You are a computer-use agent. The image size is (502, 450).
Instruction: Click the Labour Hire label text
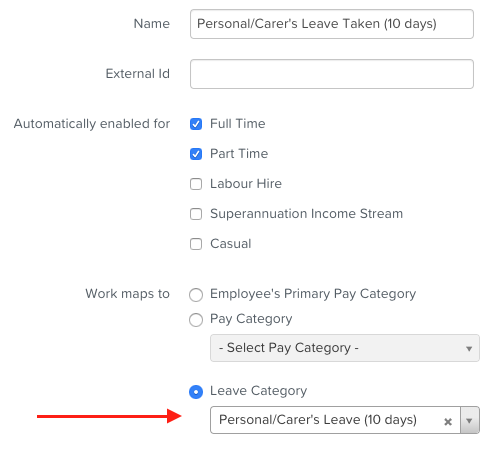coord(246,184)
